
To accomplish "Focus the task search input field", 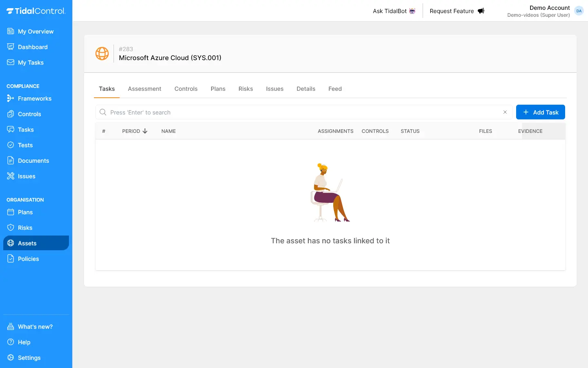I will coord(302,112).
